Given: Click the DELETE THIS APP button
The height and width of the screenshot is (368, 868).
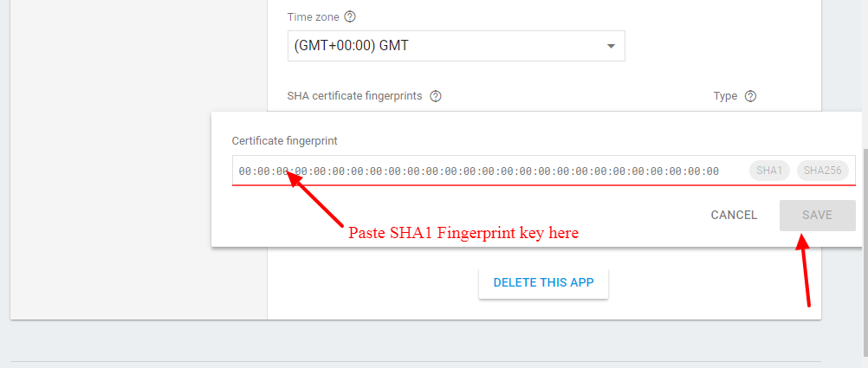Looking at the screenshot, I should (x=543, y=282).
